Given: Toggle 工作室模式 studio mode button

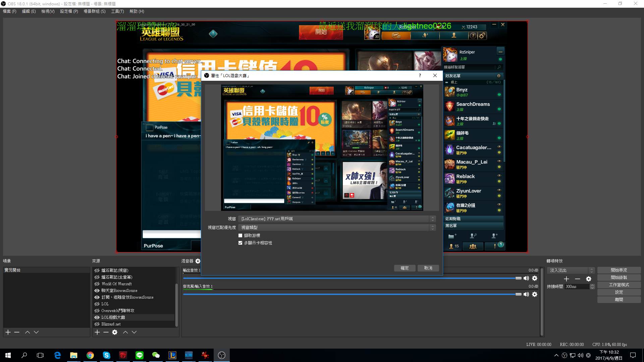Looking at the screenshot, I should coord(619,285).
